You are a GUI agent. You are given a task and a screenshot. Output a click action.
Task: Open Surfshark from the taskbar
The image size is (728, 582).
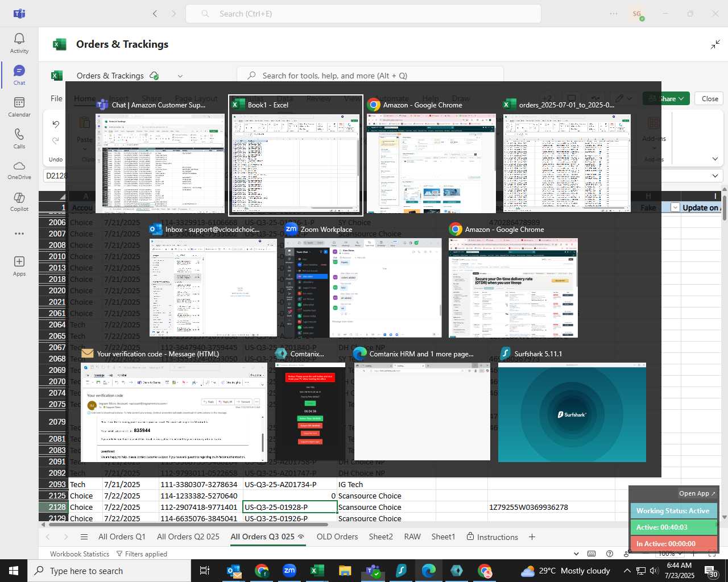400,571
